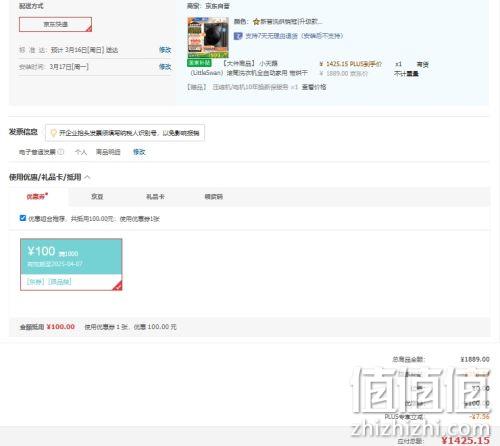Image resolution: width=500 pixels, height=446 pixels.
Task: Click 修改 in the 发票信息 row
Action: 139,152
